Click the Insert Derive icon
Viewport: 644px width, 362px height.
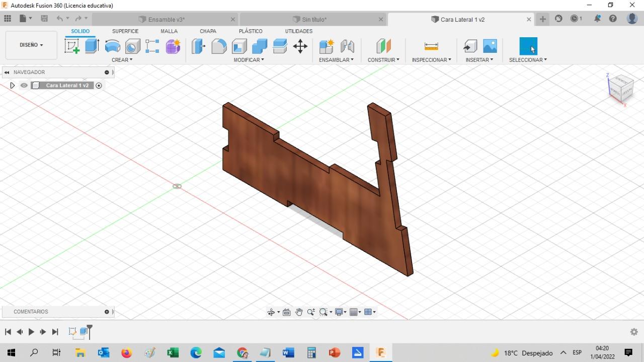tap(470, 46)
